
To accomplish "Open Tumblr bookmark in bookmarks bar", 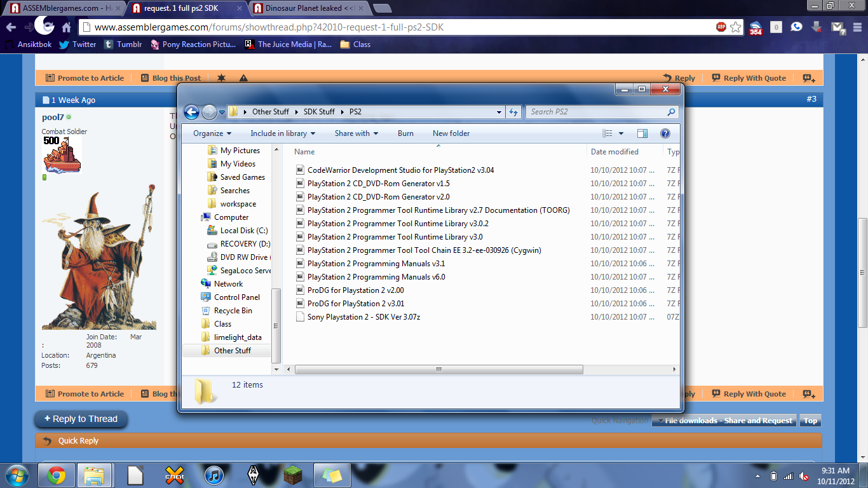I will pyautogui.click(x=123, y=44).
